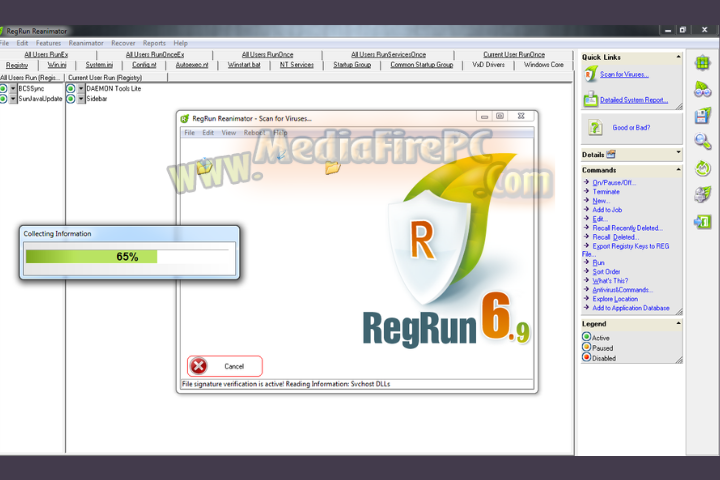This screenshot has width=720, height=480.
Task: Open View menu in scan dialog
Action: point(229,133)
